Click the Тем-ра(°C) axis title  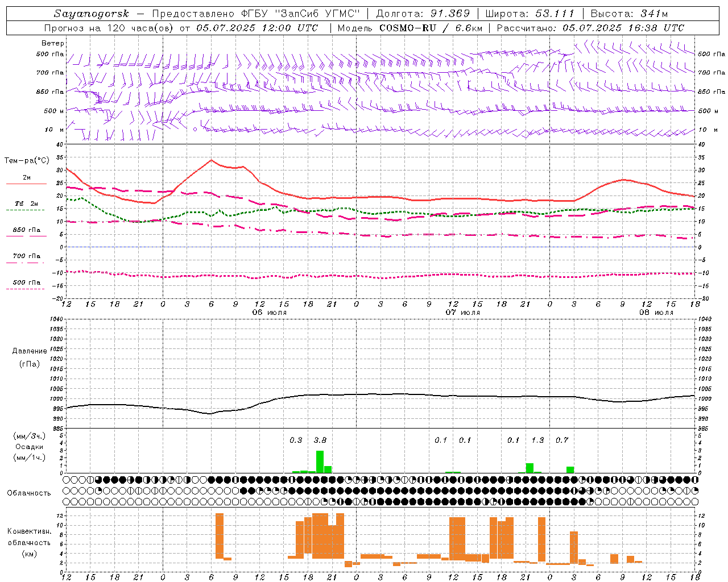[x=27, y=161]
